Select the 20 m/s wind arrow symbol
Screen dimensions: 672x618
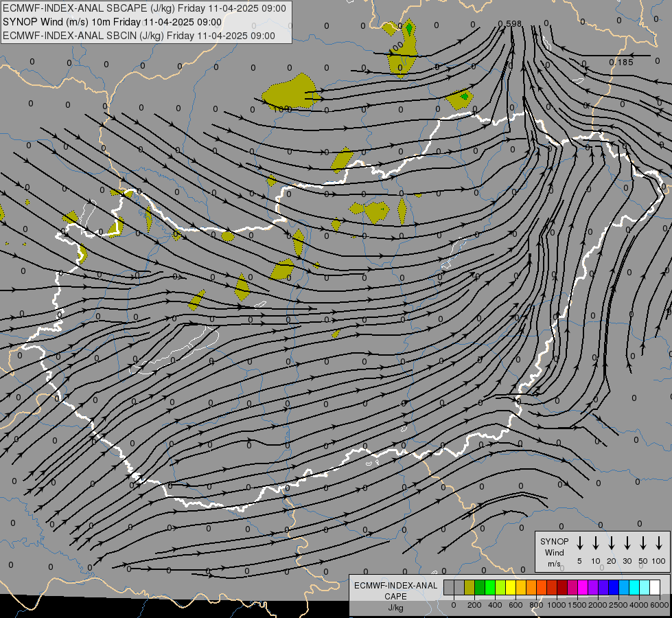coord(612,542)
